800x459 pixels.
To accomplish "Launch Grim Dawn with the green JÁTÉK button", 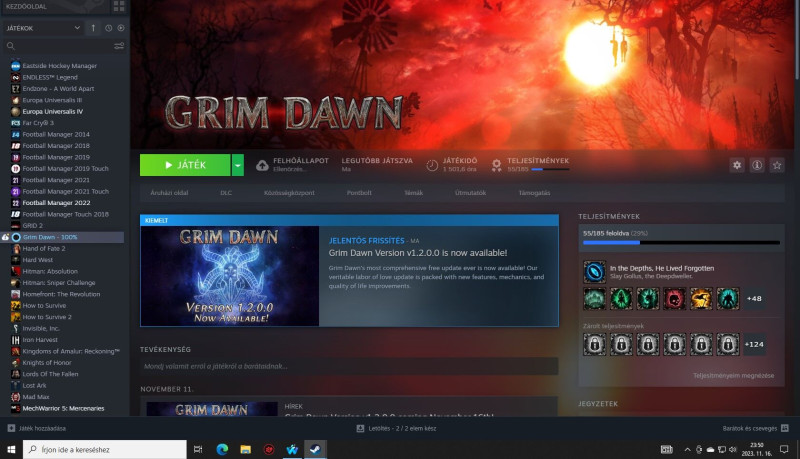I will (x=185, y=165).
